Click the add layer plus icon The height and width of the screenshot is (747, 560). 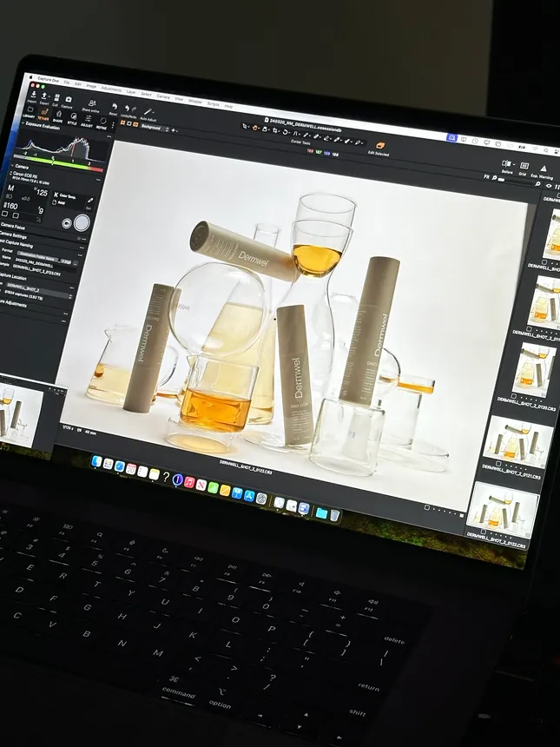pyautogui.click(x=174, y=130)
